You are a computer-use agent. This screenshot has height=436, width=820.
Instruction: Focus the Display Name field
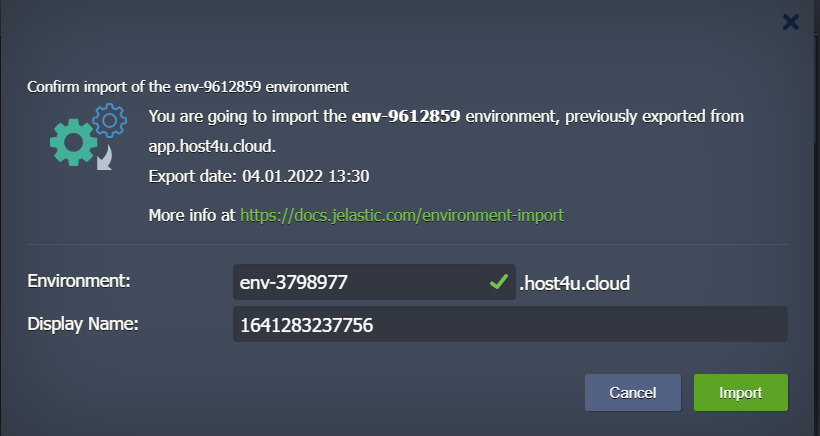[x=510, y=324]
